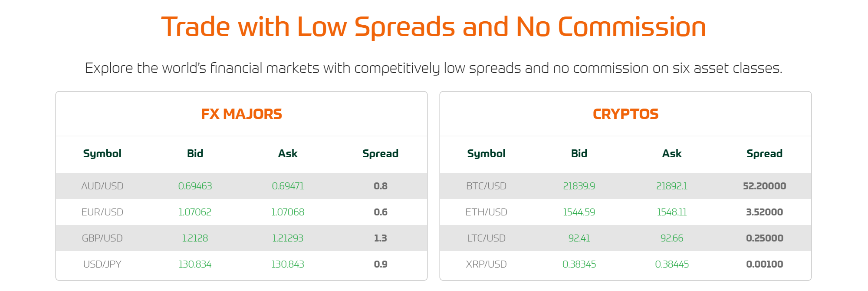Click the Ask column header in FX Majors
The image size is (868, 291).
[288, 153]
